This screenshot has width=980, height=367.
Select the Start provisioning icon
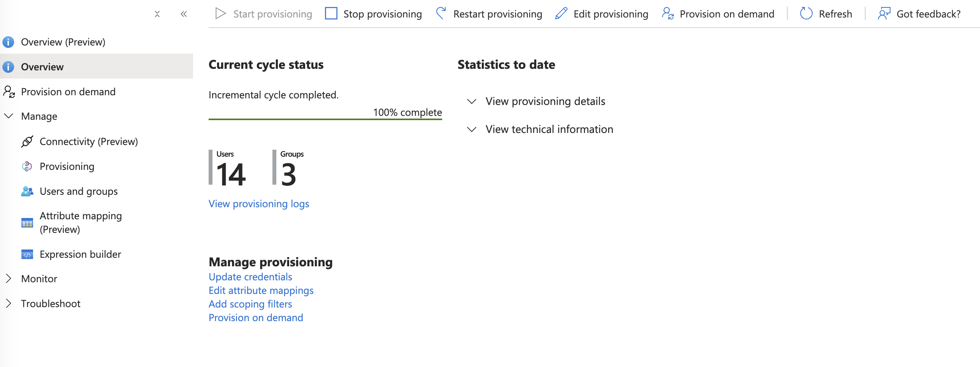click(x=221, y=13)
